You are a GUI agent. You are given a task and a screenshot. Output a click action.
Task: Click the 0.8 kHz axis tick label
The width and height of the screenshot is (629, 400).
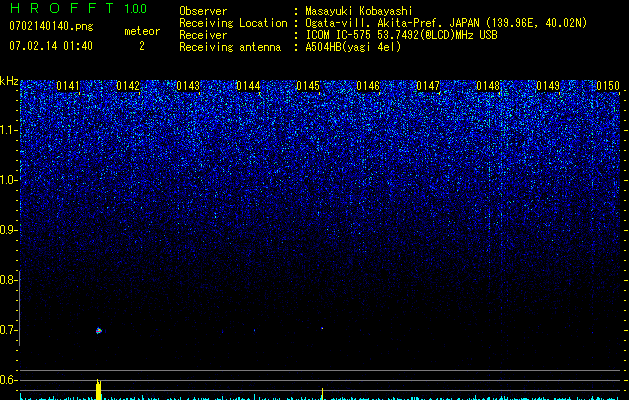pos(7,280)
